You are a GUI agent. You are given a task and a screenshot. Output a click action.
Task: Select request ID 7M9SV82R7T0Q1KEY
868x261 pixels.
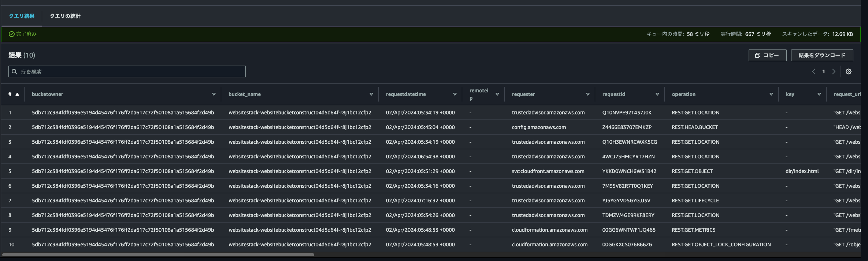pos(627,186)
